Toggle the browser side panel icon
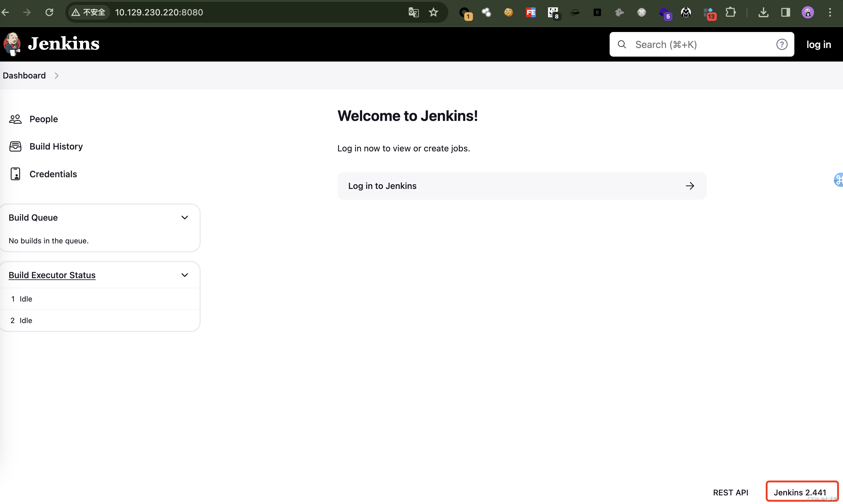843x504 pixels. pyautogui.click(x=785, y=13)
